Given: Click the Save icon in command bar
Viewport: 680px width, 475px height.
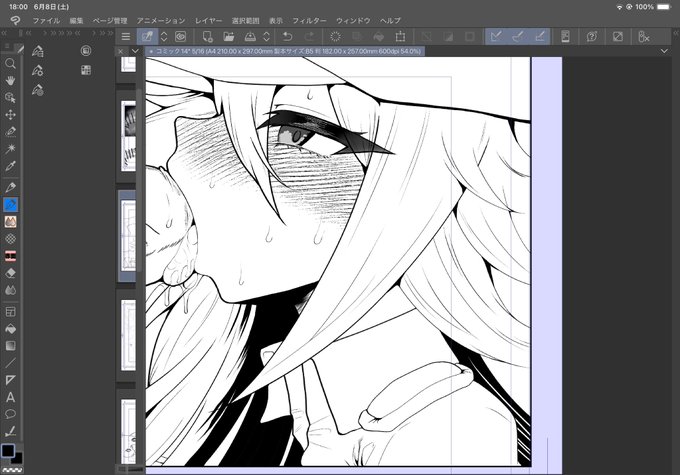Looking at the screenshot, I should [250, 36].
